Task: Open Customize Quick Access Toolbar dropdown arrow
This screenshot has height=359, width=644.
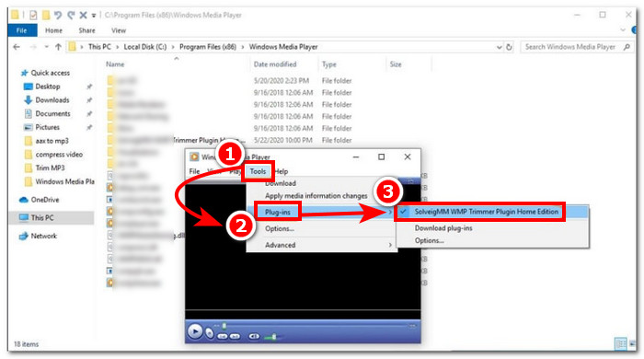Action: click(94, 16)
